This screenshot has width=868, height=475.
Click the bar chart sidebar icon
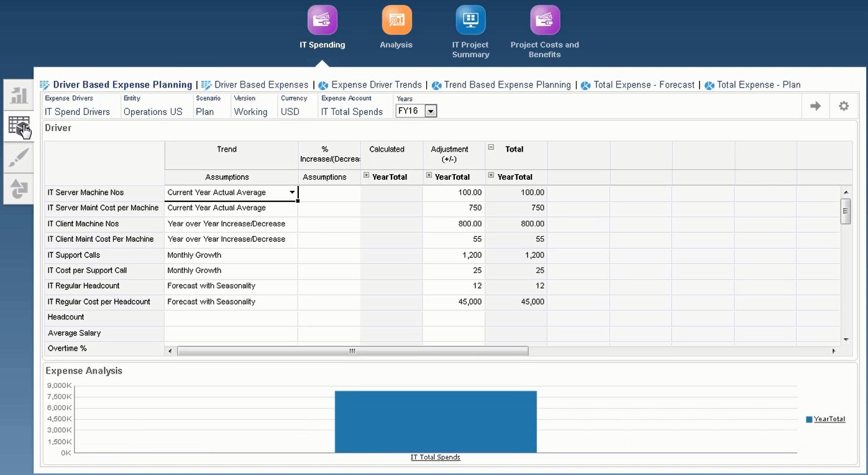19,95
